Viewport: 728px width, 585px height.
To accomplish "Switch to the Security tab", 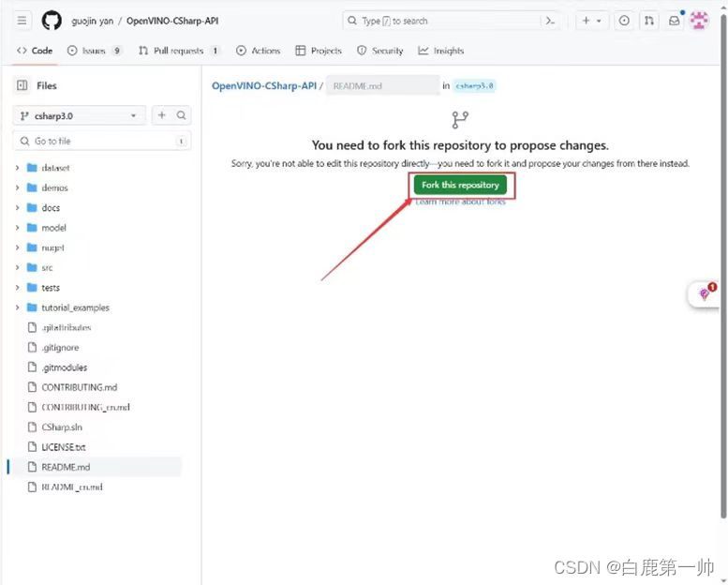I will (379, 51).
